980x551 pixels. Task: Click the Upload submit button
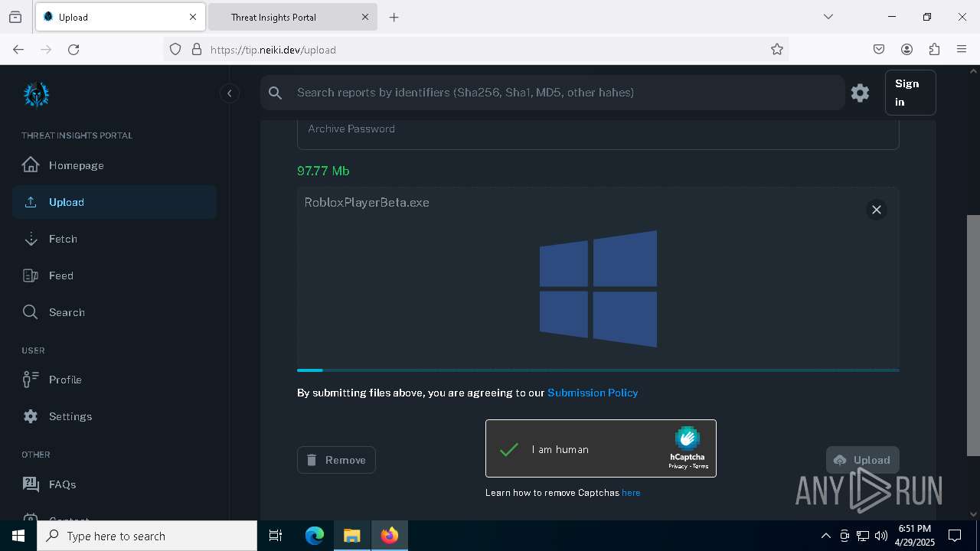click(862, 460)
